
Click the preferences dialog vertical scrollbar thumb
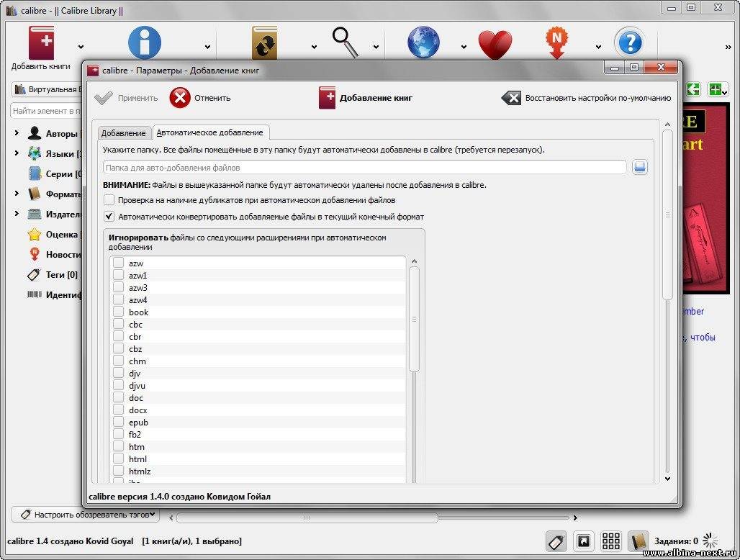click(x=667, y=214)
